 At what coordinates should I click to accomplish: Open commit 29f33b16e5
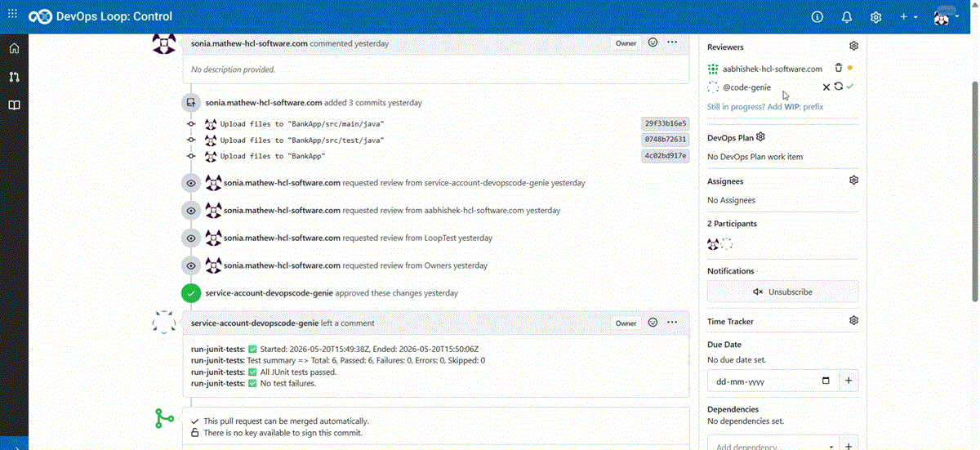(x=666, y=123)
